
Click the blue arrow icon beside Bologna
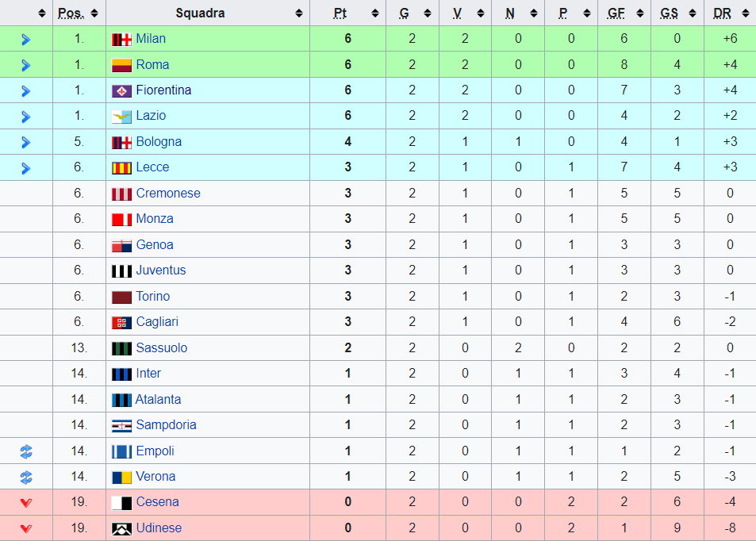(x=26, y=142)
